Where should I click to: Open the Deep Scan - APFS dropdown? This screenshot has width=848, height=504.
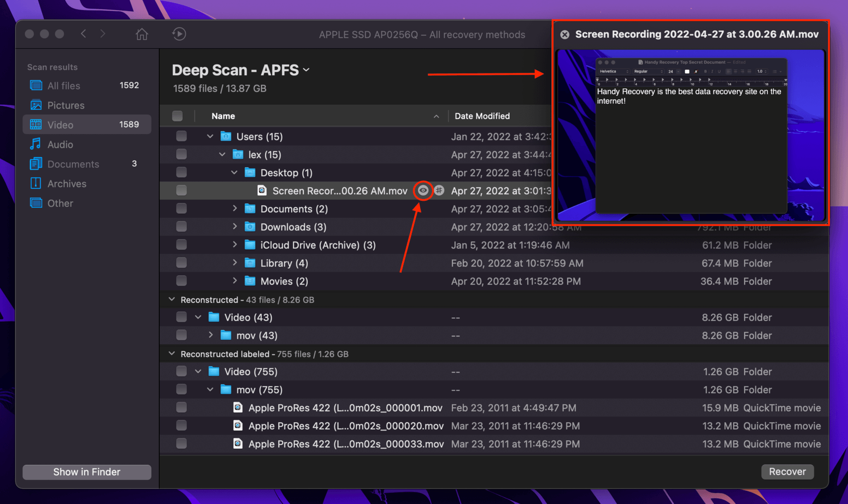241,70
